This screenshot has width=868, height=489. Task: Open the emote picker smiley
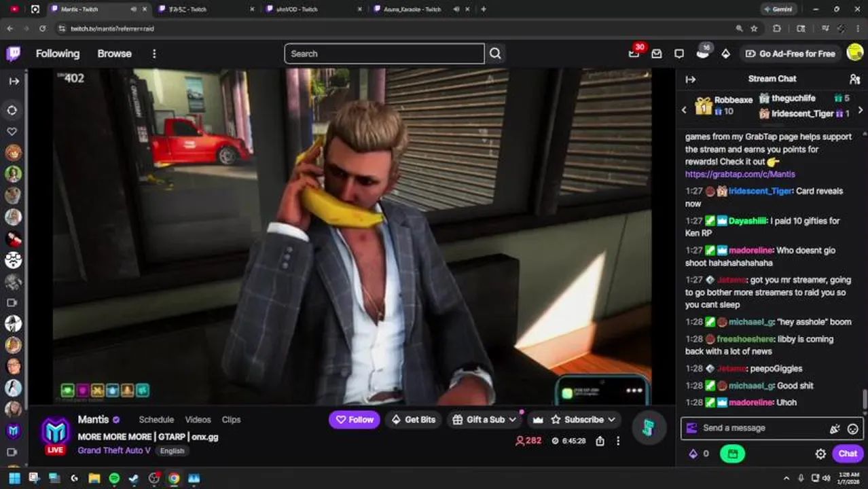pyautogui.click(x=853, y=429)
